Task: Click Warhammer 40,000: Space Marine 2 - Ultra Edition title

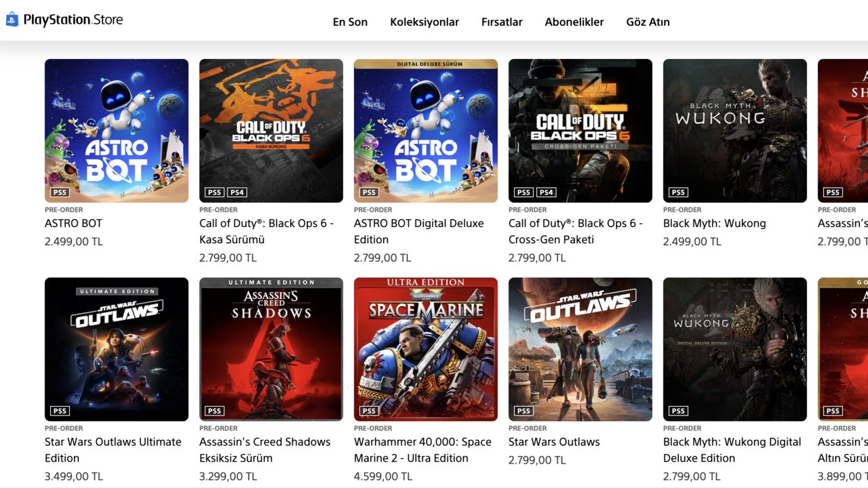Action: 422,450
